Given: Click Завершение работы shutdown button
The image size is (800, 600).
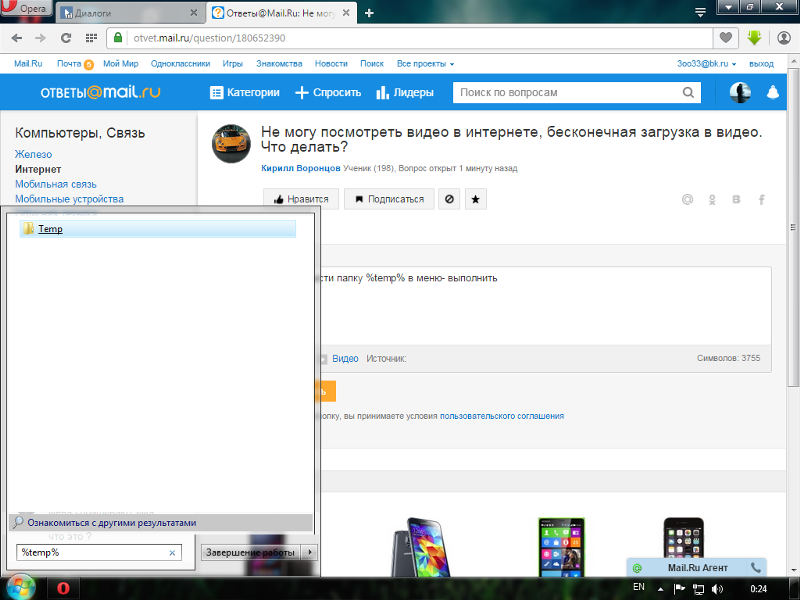Looking at the screenshot, I should tap(251, 552).
